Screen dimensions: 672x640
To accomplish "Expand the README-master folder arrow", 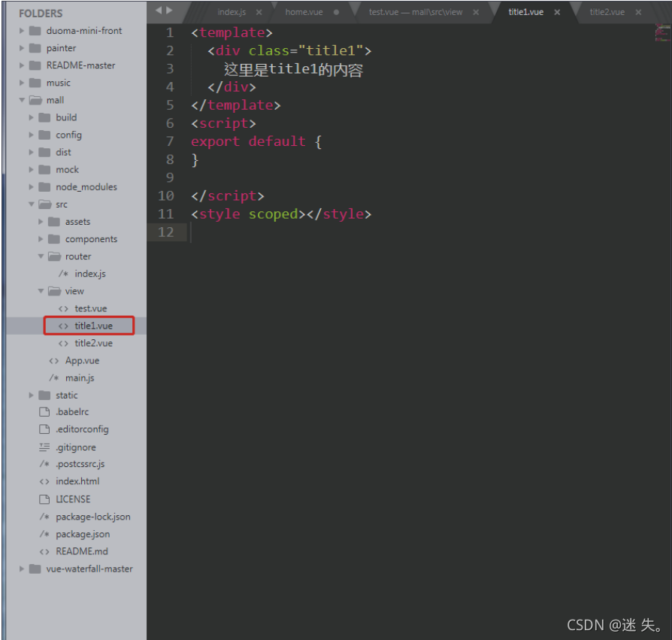I will click(x=22, y=65).
